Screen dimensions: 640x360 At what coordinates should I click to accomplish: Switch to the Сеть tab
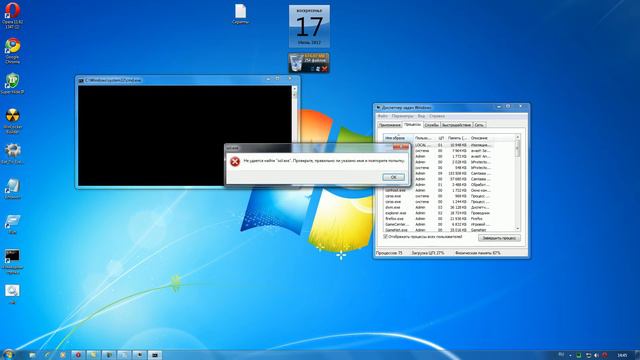479,125
